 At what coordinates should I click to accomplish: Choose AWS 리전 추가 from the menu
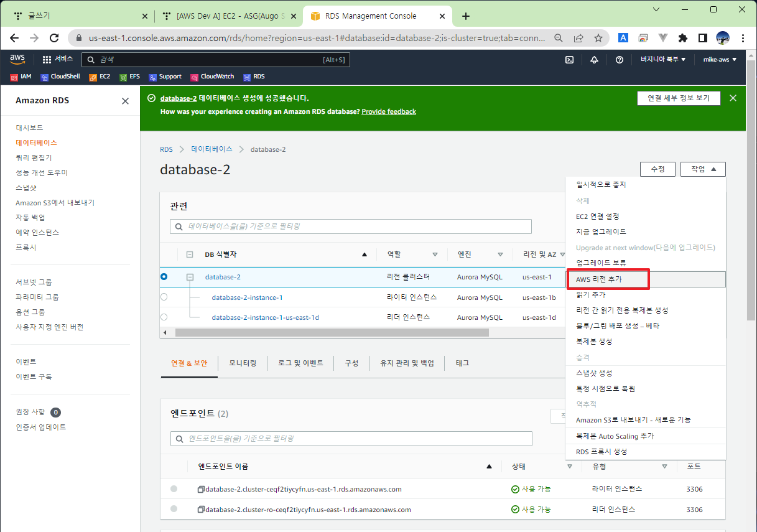pyautogui.click(x=645, y=279)
